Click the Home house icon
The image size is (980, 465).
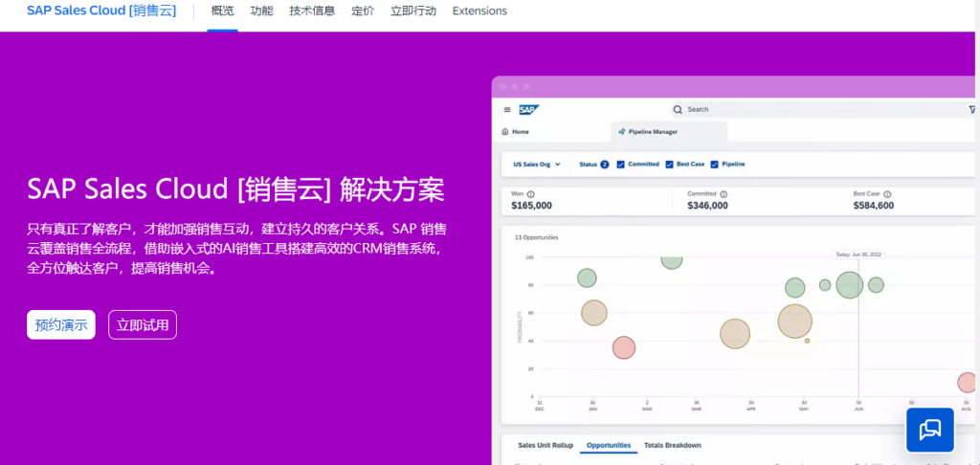(x=505, y=132)
